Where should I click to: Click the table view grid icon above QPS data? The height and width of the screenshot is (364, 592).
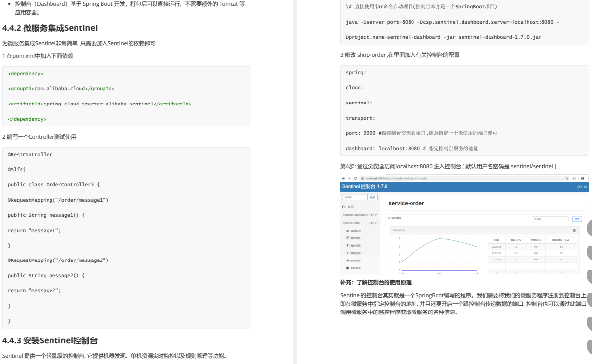(x=574, y=231)
